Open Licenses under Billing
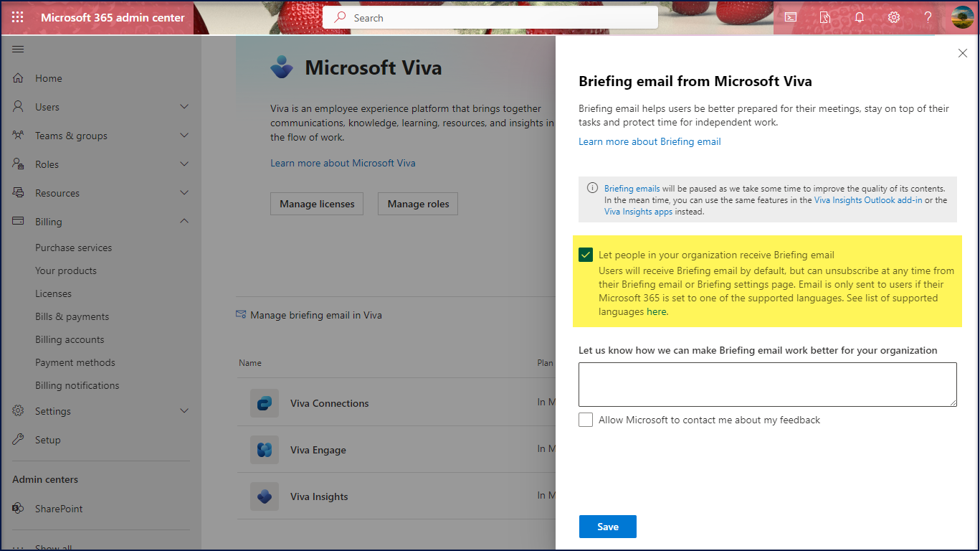 pos(53,293)
